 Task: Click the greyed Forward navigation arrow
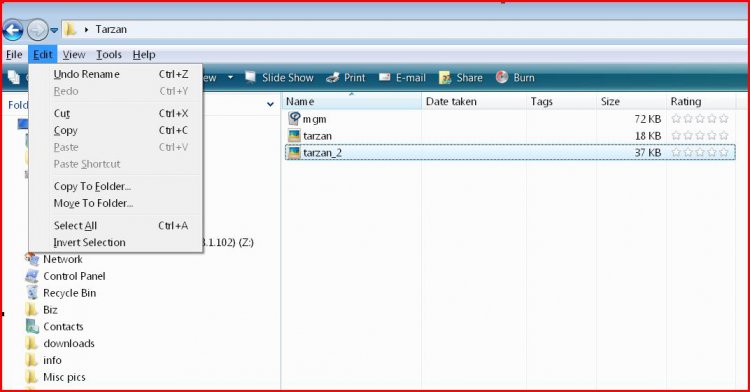37,31
